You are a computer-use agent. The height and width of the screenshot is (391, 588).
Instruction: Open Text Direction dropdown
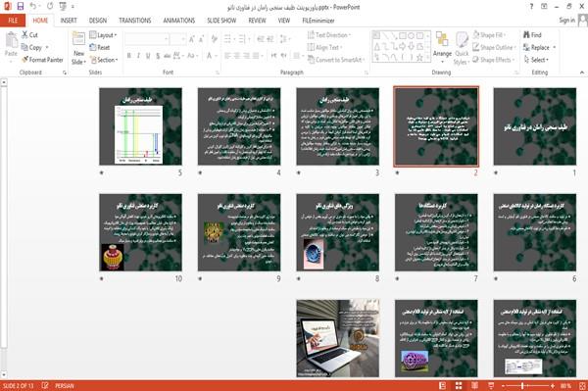[329, 35]
